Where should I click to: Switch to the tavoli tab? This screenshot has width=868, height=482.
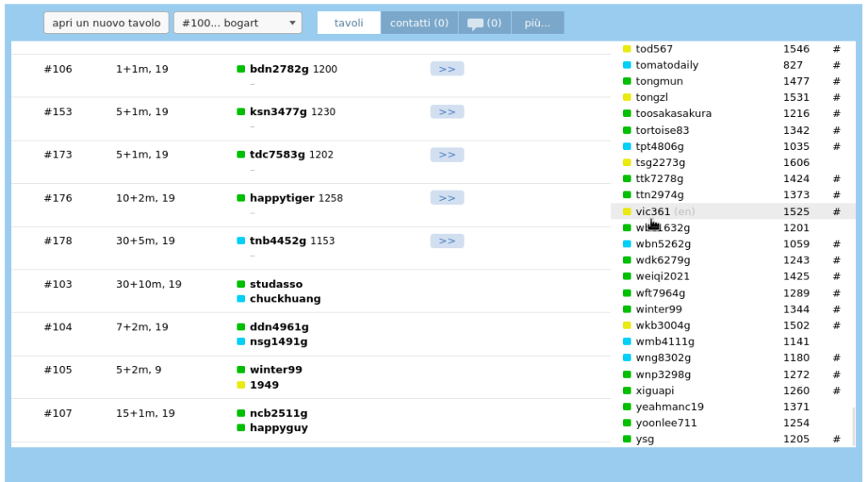coord(348,23)
